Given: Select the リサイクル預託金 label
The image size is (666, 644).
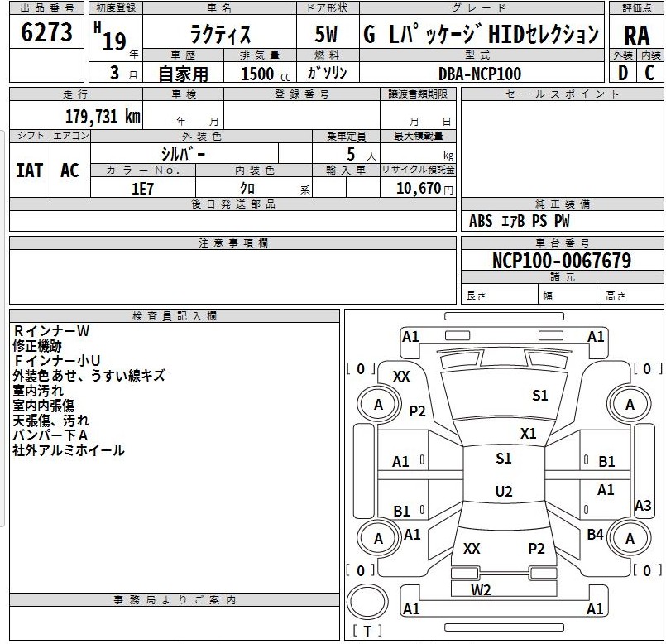Looking at the screenshot, I should [418, 170].
